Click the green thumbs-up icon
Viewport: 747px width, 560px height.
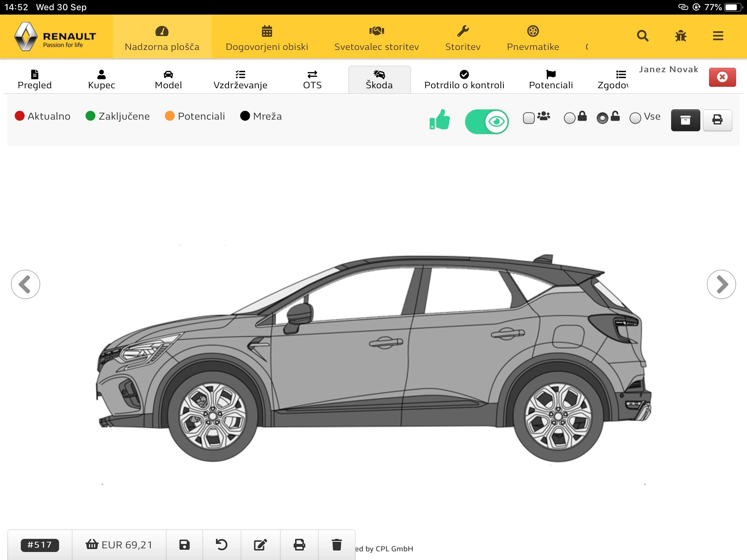pyautogui.click(x=440, y=120)
